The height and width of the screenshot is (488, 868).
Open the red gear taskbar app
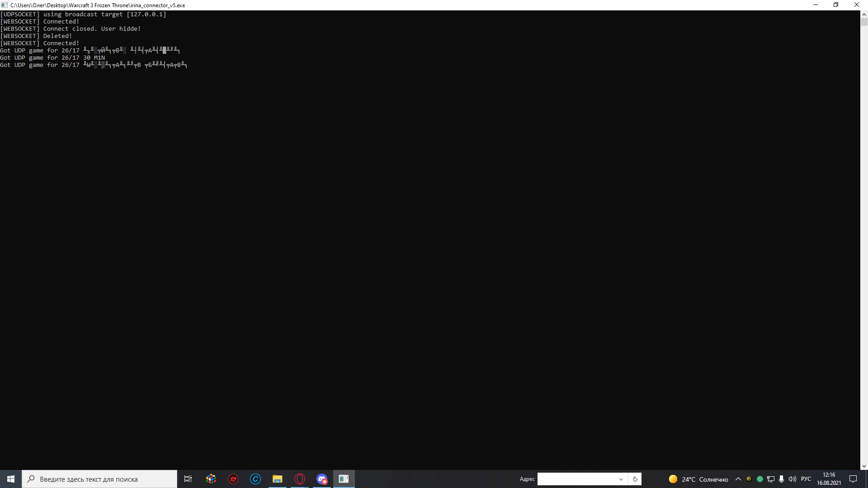(233, 479)
